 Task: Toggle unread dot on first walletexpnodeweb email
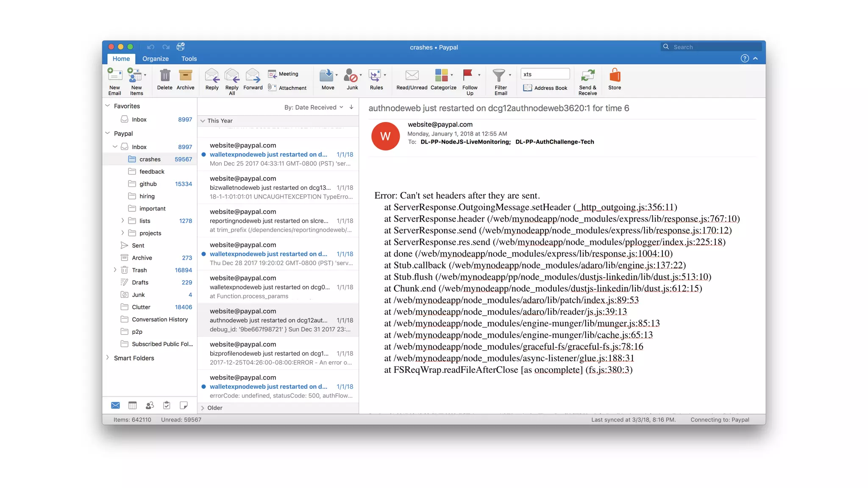coord(204,155)
